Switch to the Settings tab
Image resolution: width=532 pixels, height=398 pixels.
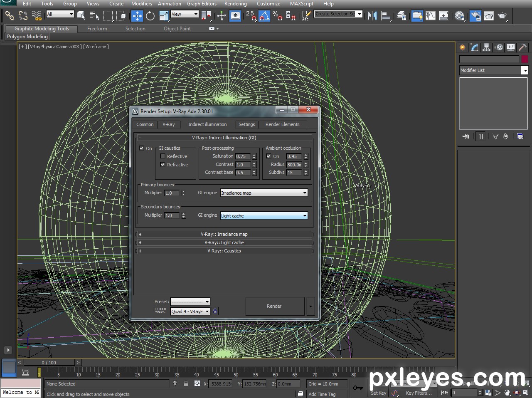tap(246, 124)
